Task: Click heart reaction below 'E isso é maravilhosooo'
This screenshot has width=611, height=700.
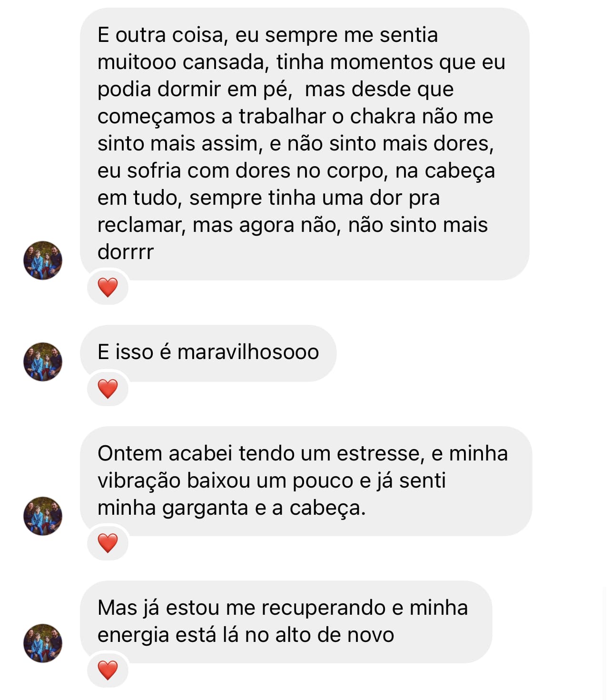Action: 108,389
